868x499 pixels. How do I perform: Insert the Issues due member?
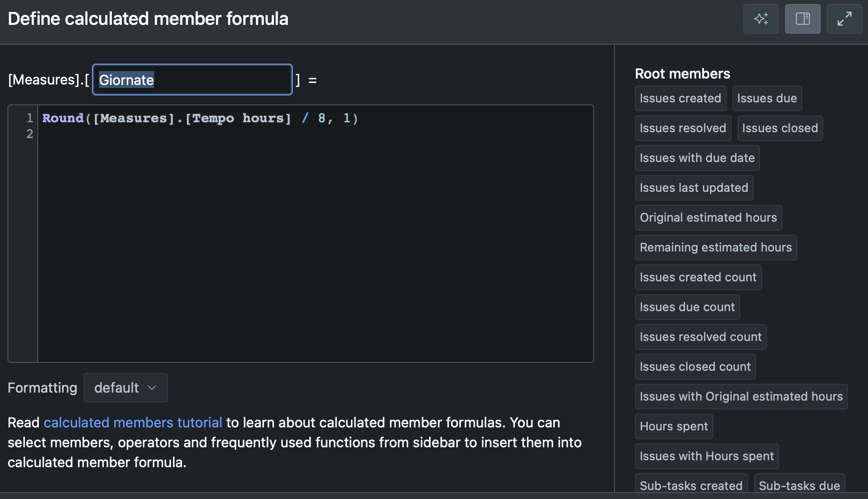tap(767, 98)
